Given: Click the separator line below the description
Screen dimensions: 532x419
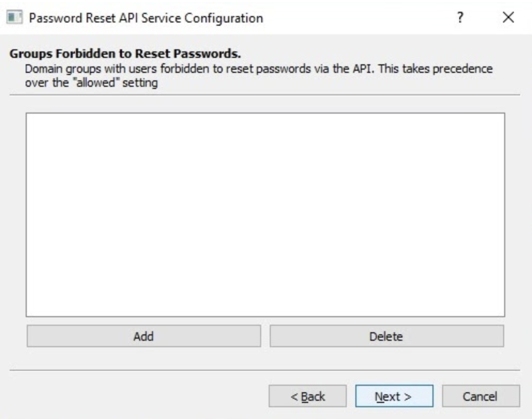Looking at the screenshot, I should point(265,95).
